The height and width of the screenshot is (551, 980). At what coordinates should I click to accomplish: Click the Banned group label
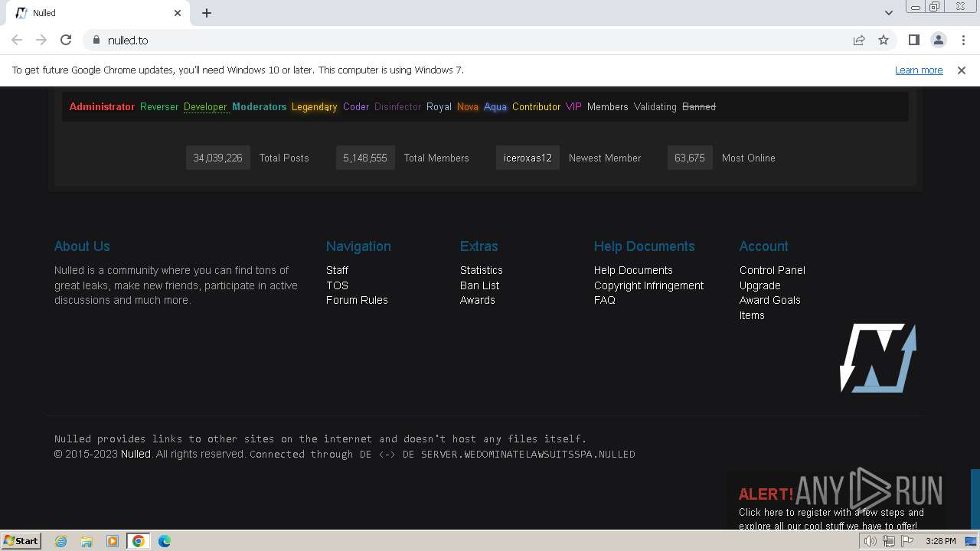click(699, 106)
